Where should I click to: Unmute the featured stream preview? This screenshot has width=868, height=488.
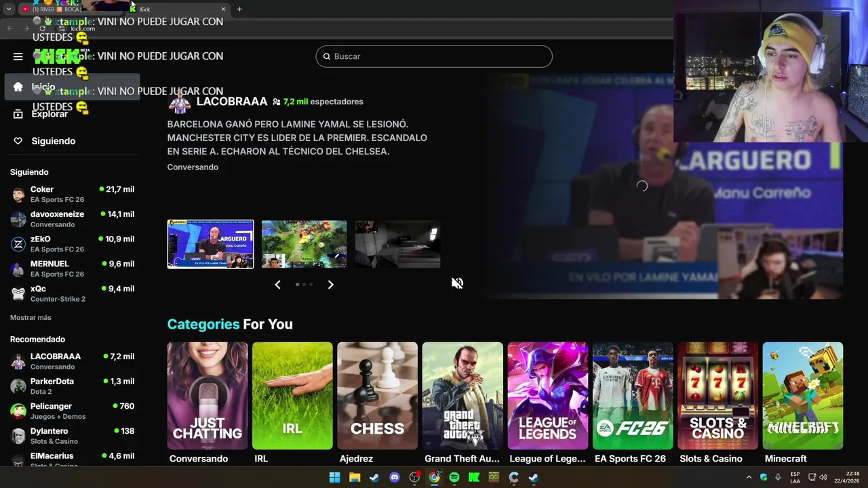point(457,283)
